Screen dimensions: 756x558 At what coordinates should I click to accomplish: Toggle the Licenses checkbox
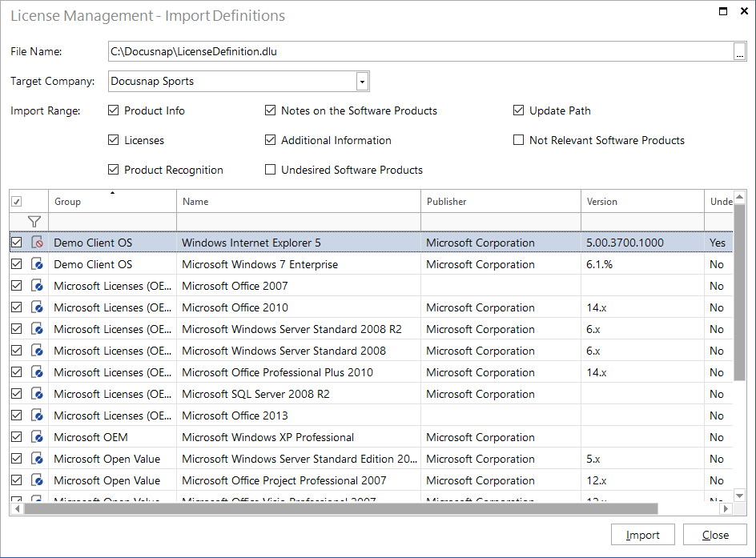coord(113,140)
